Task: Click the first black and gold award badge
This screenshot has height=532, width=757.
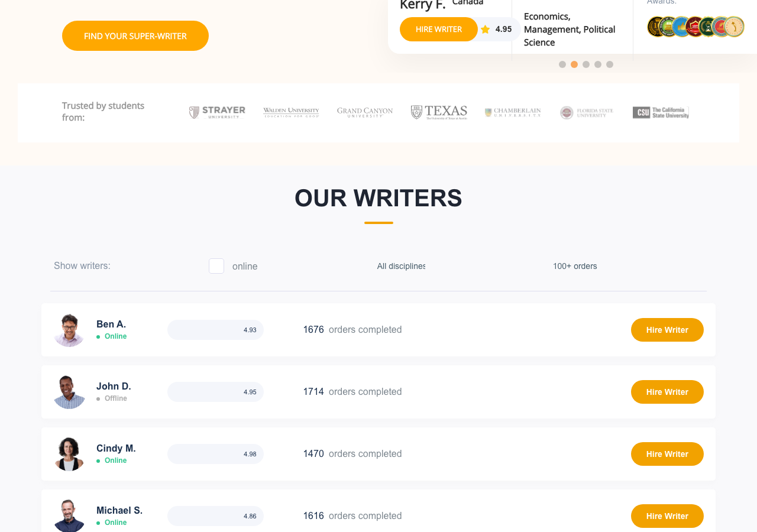Action: (x=656, y=27)
